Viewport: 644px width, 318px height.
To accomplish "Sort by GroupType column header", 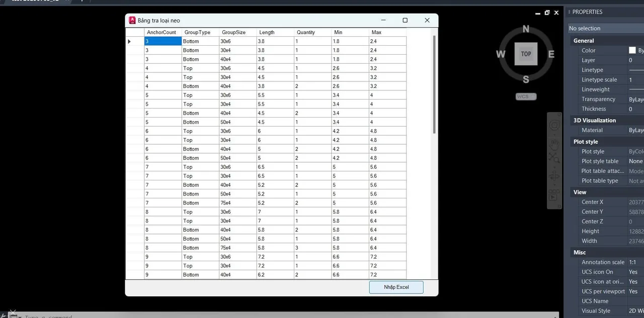I will [x=200, y=32].
